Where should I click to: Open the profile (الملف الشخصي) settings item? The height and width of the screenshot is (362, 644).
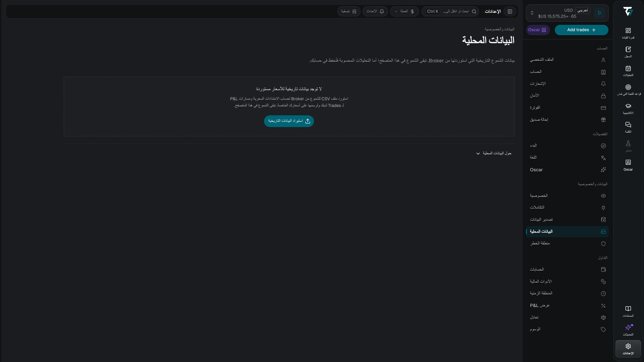[x=567, y=60]
